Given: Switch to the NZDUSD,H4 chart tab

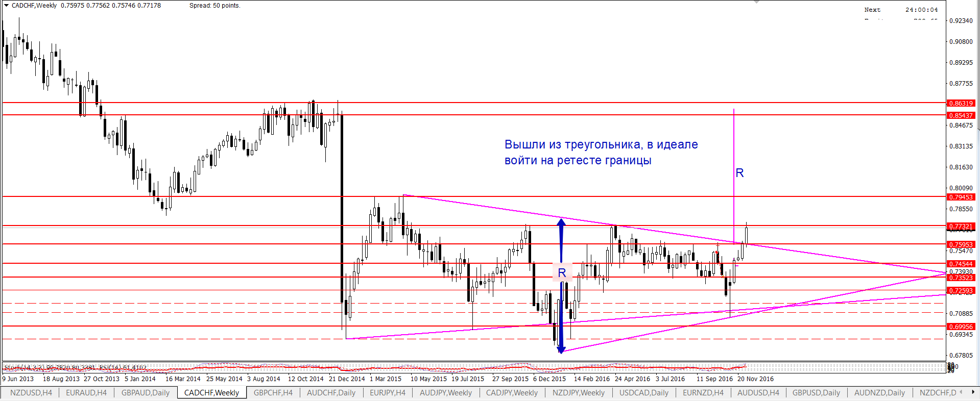Looking at the screenshot, I should pos(31,392).
